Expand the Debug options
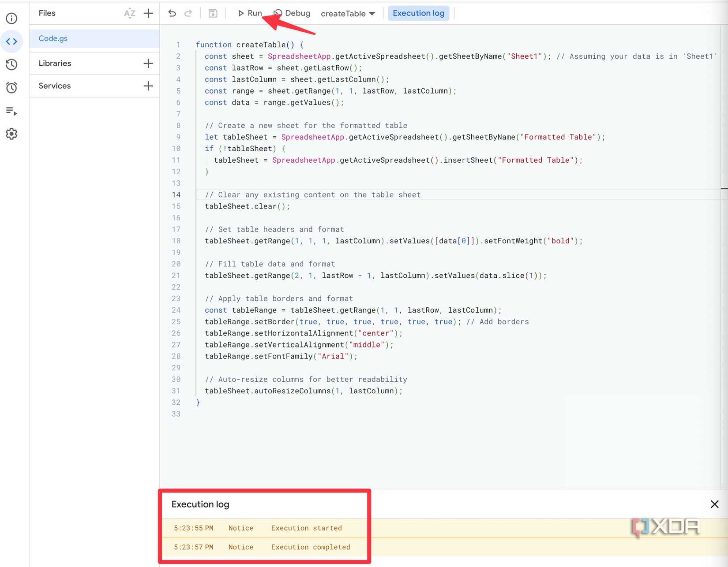The width and height of the screenshot is (728, 567). click(x=291, y=13)
